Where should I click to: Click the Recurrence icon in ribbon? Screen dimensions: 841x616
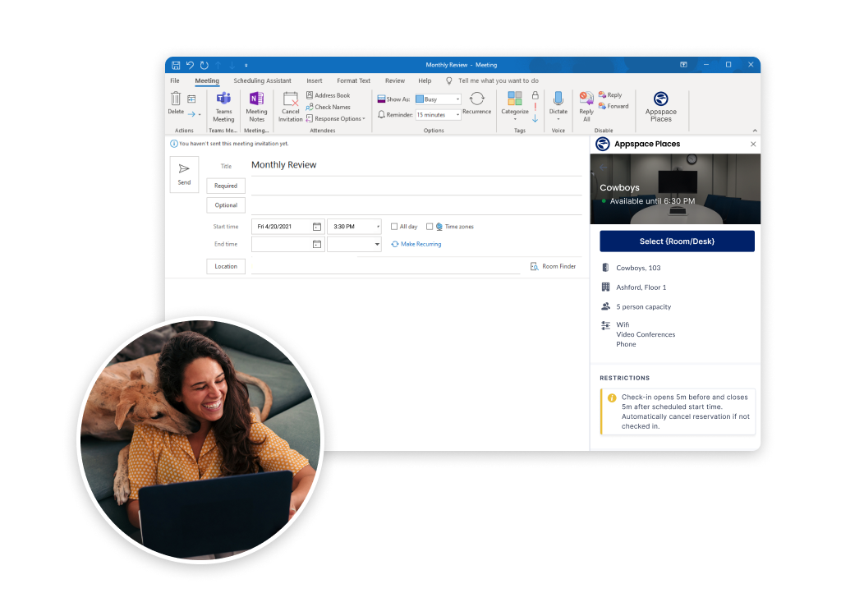476,99
